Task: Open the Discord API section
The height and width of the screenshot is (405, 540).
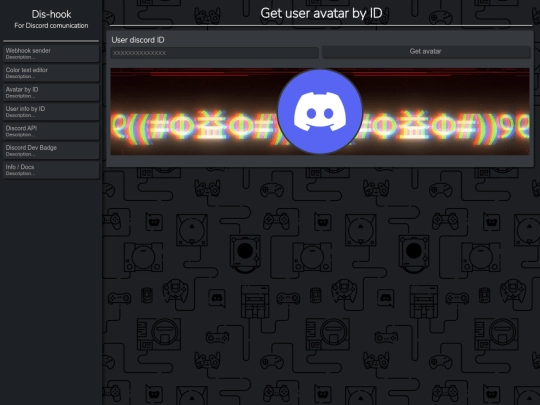Action: [x=51, y=131]
